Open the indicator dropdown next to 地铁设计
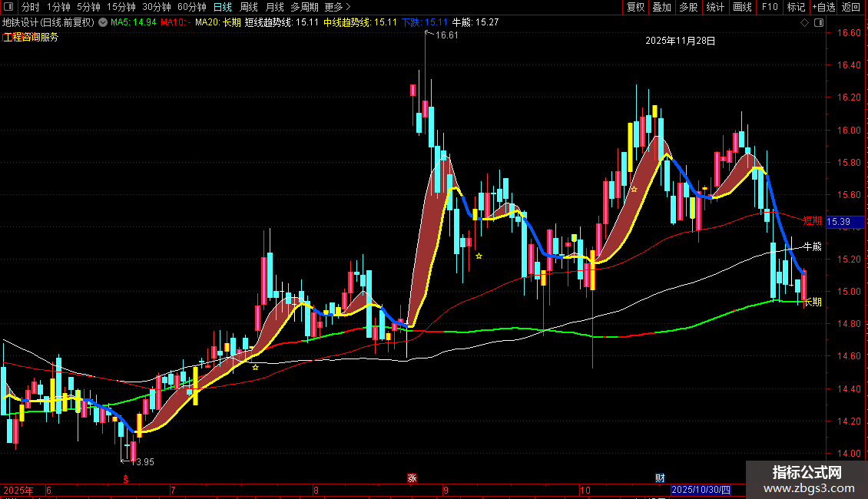Image resolution: width=868 pixels, height=499 pixels. point(103,22)
